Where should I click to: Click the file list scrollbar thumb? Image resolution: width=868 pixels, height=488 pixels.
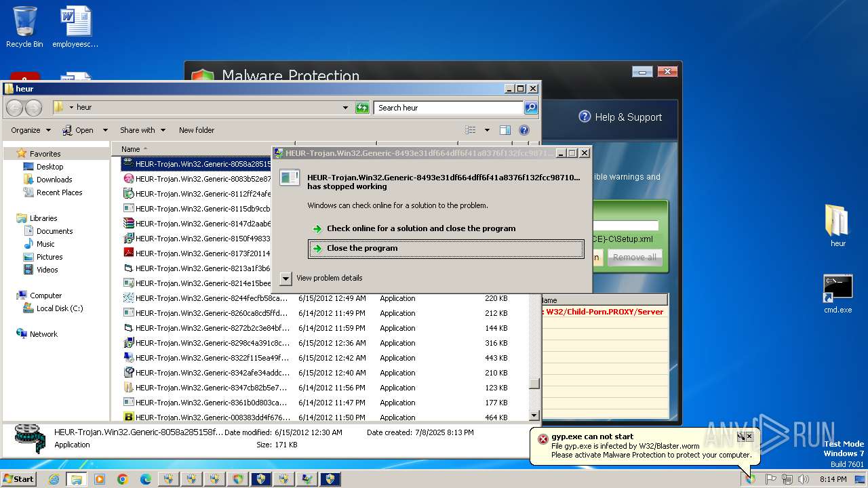(534, 384)
